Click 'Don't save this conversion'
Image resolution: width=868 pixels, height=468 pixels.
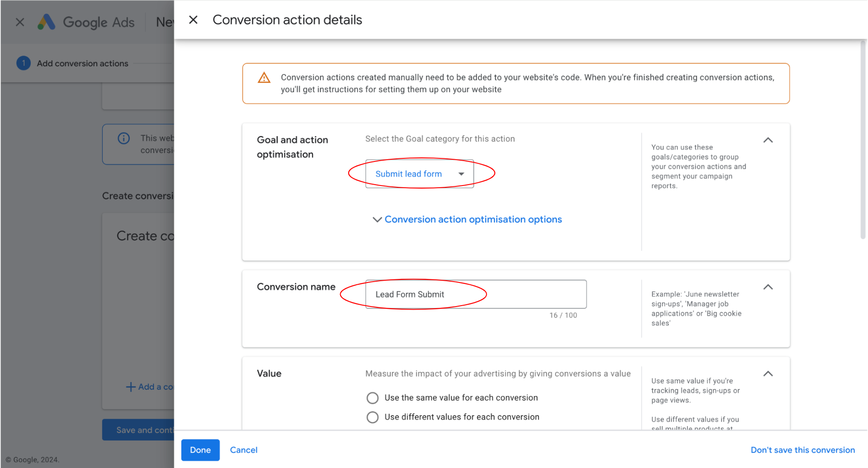pos(803,450)
